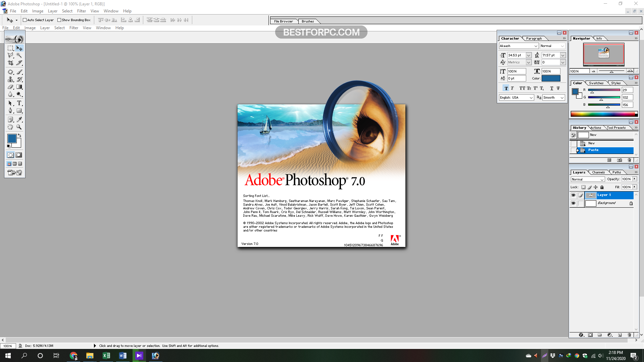Select the Blur tool
644x362 pixels.
point(10,94)
